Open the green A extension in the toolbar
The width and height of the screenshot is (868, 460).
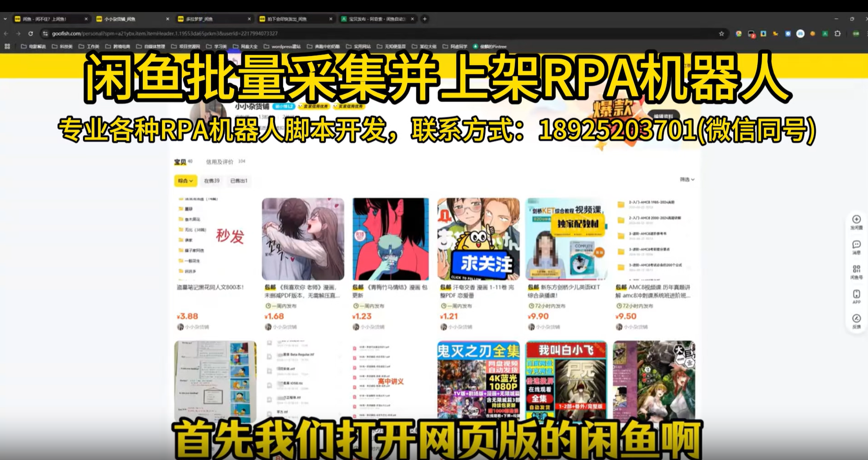coord(825,33)
